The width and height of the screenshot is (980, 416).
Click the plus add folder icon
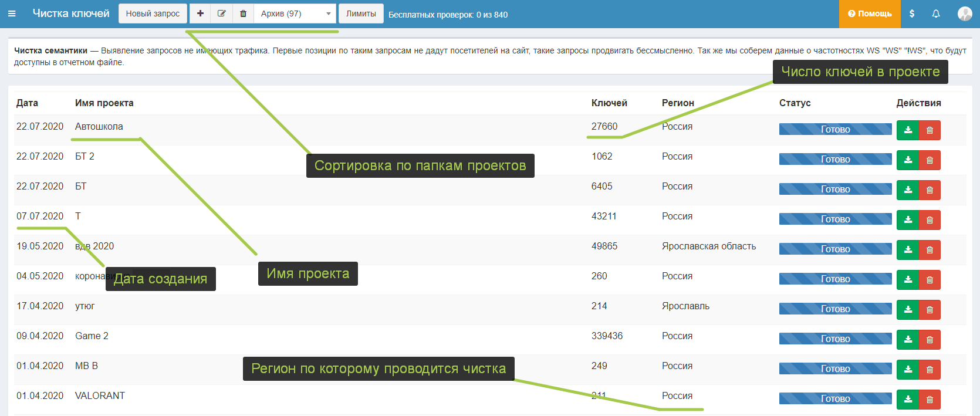(200, 13)
